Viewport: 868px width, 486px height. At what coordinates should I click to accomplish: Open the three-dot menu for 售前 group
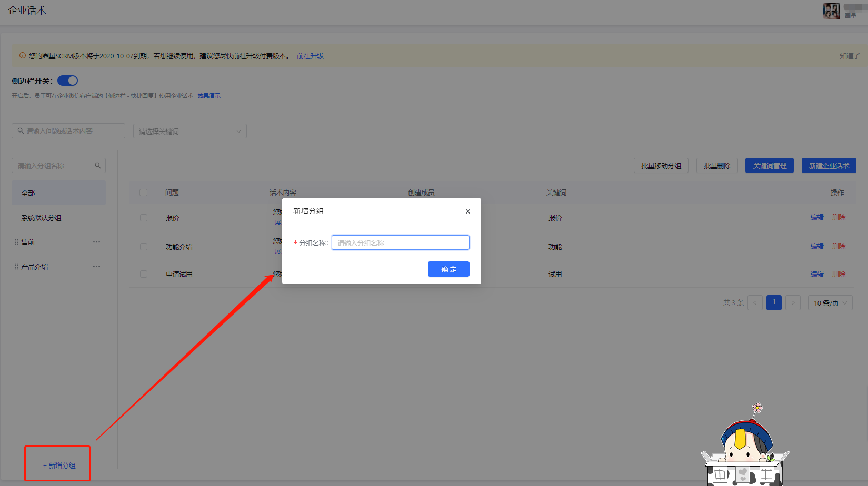pos(96,242)
